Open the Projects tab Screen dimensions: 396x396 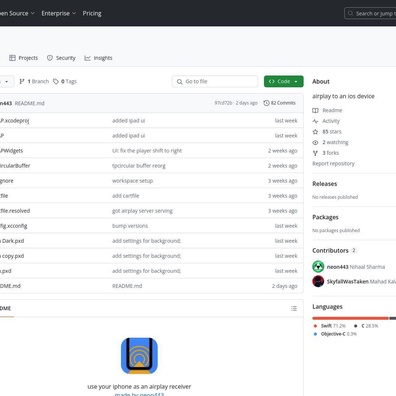tap(24, 58)
